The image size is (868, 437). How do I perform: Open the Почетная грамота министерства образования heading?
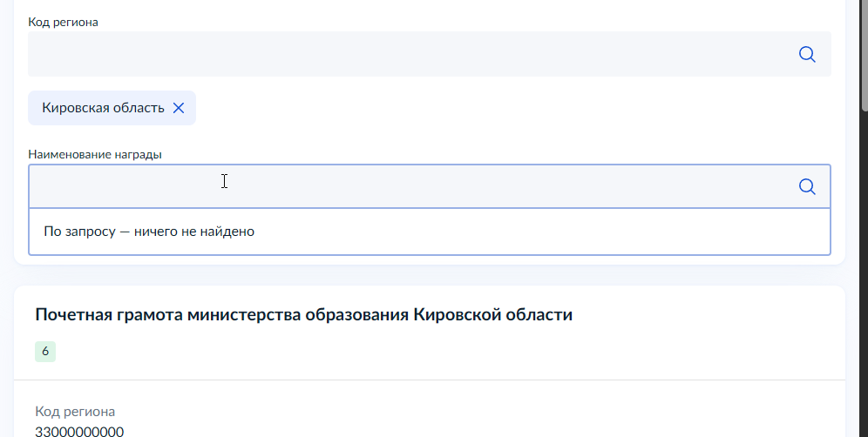point(303,315)
